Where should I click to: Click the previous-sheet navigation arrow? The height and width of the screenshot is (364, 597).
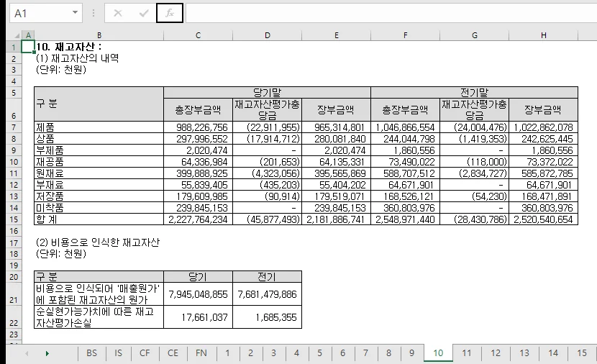point(27,353)
